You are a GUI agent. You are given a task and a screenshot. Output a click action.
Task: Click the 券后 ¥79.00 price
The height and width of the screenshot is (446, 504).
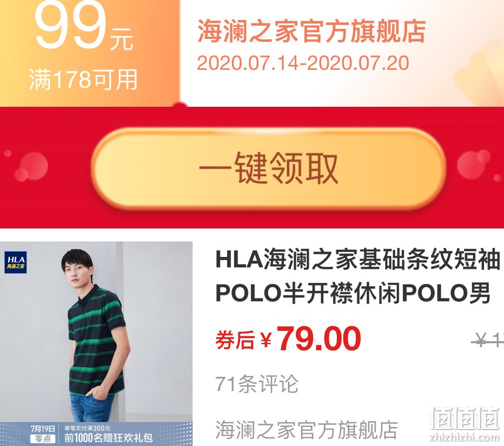click(x=288, y=339)
